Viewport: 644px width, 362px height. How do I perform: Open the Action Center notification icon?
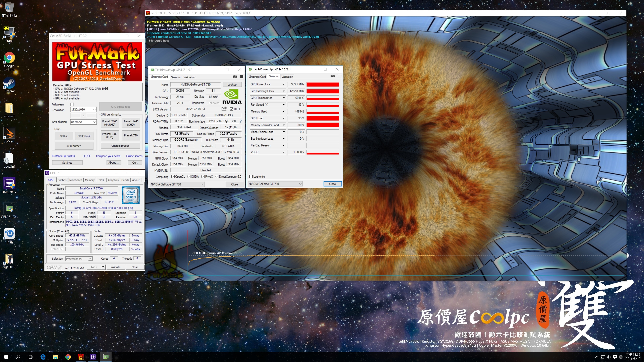tap(615, 357)
